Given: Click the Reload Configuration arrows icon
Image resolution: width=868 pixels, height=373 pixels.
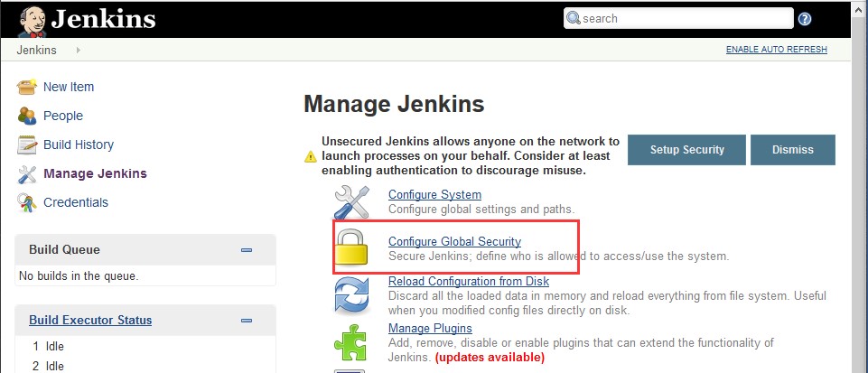Looking at the screenshot, I should (352, 294).
